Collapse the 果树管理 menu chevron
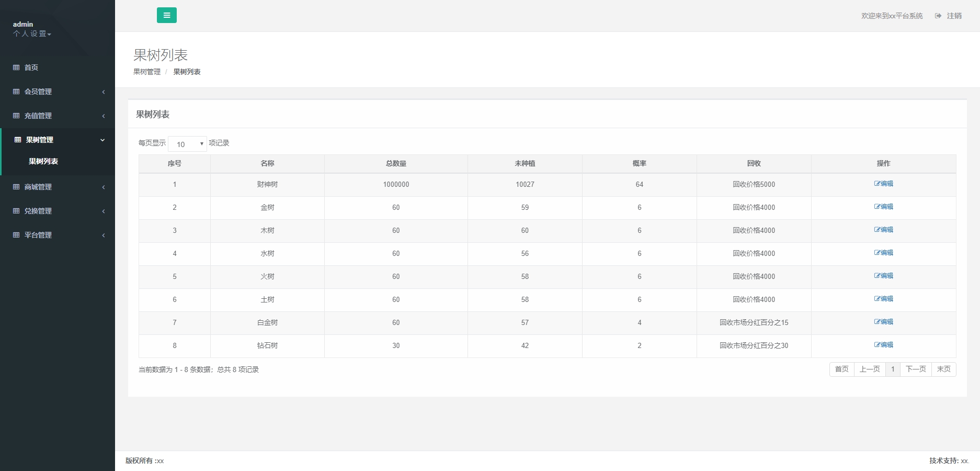980x471 pixels. [102, 140]
